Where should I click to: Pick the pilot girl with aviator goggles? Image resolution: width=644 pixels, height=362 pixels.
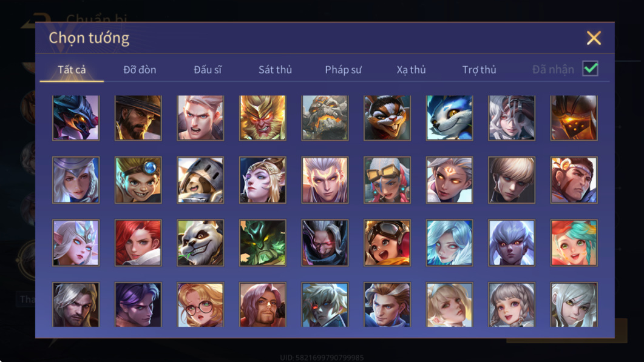(x=387, y=243)
